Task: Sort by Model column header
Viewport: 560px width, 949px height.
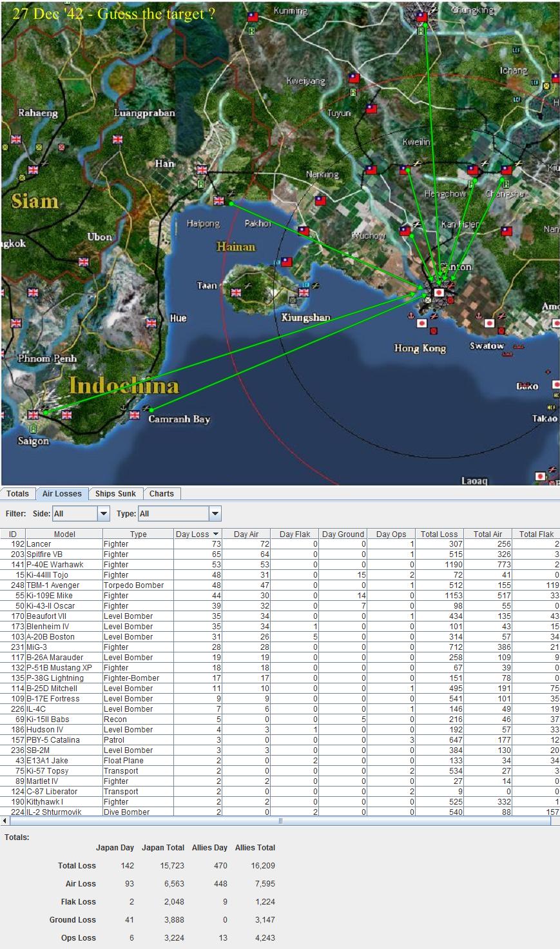Action: (64, 534)
